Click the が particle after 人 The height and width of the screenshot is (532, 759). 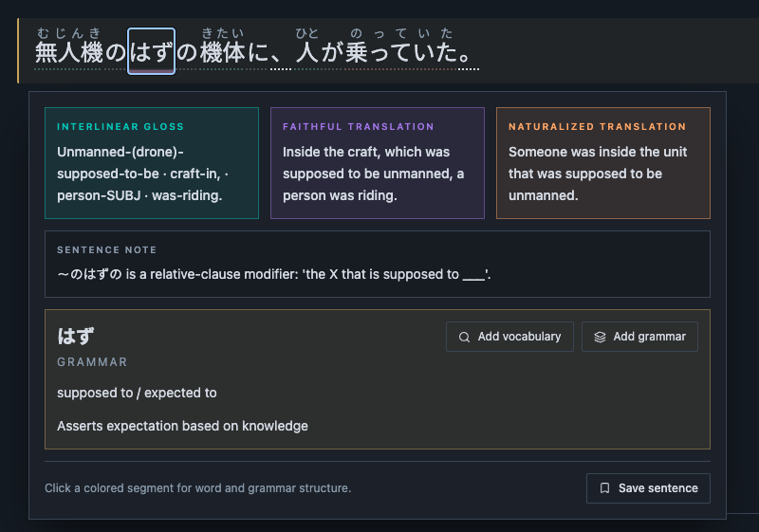(331, 52)
